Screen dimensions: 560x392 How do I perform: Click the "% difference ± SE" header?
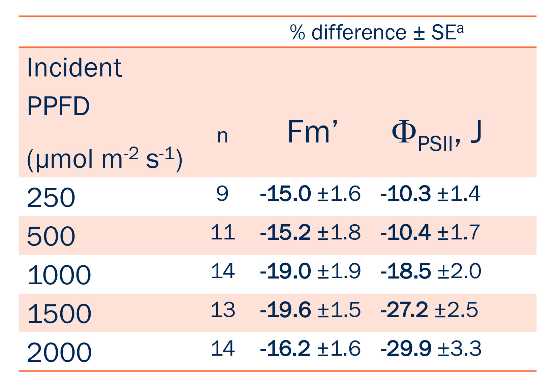click(376, 33)
